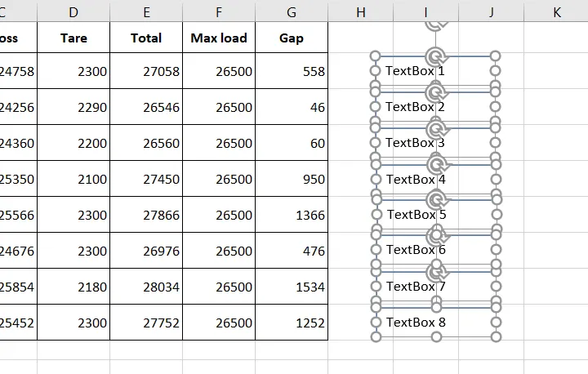The width and height of the screenshot is (588, 374).
Task: Select the cell containing 27058
Action: point(146,72)
